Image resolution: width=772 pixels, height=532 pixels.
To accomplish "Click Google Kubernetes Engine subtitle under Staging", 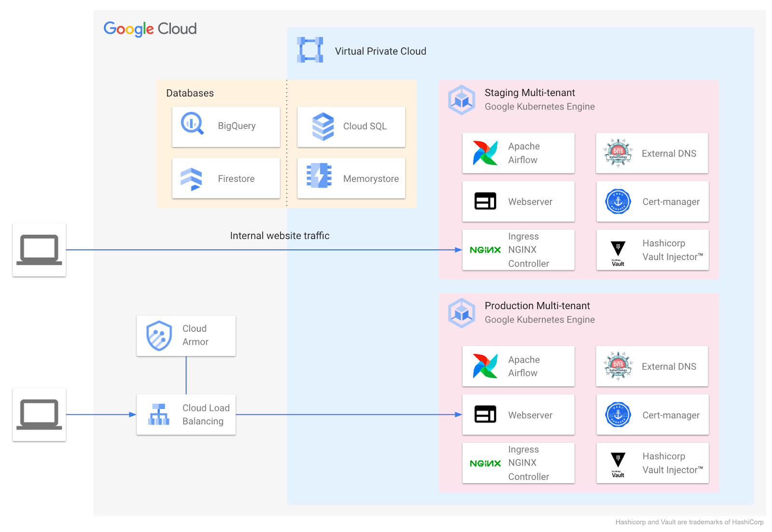I will pyautogui.click(x=539, y=107).
